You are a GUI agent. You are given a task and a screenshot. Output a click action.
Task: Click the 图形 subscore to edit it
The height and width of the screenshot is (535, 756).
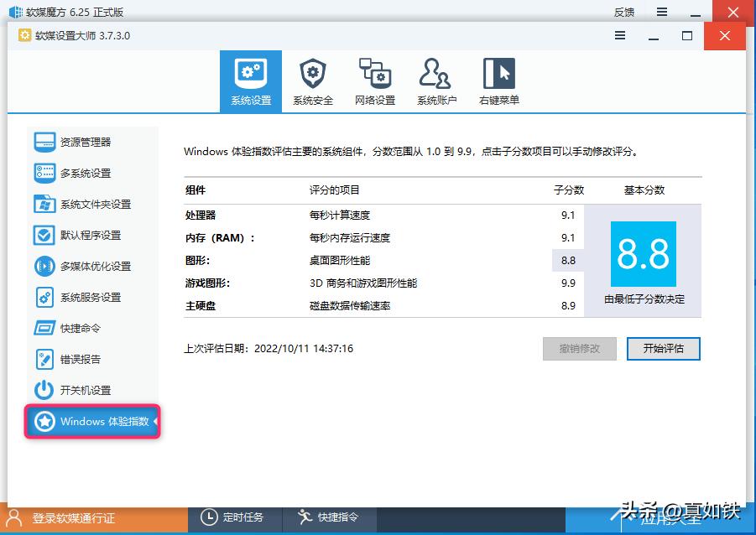click(567, 261)
